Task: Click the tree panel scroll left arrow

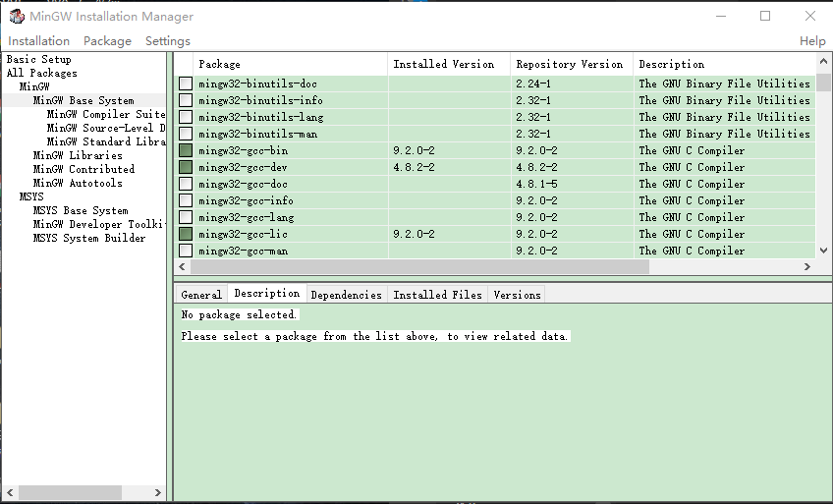Action: [x=10, y=492]
